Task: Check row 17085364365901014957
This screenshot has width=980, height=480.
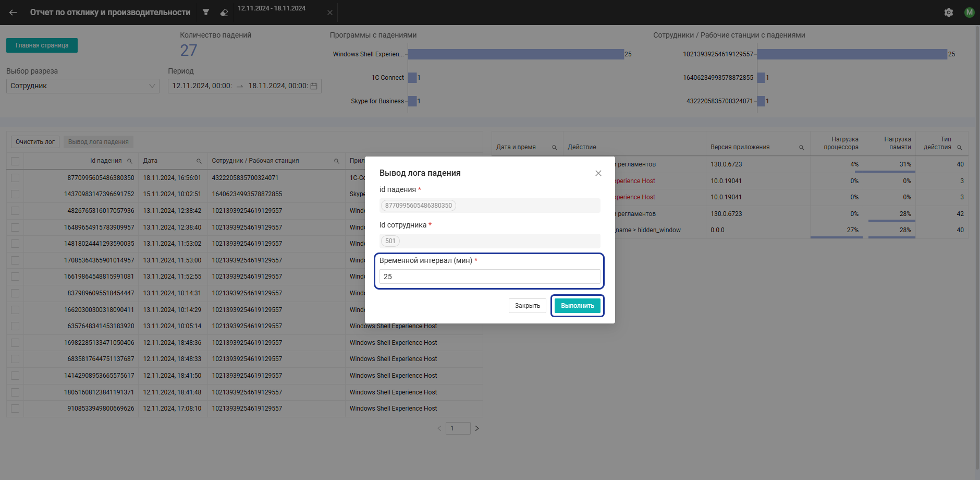Action: coord(15,260)
